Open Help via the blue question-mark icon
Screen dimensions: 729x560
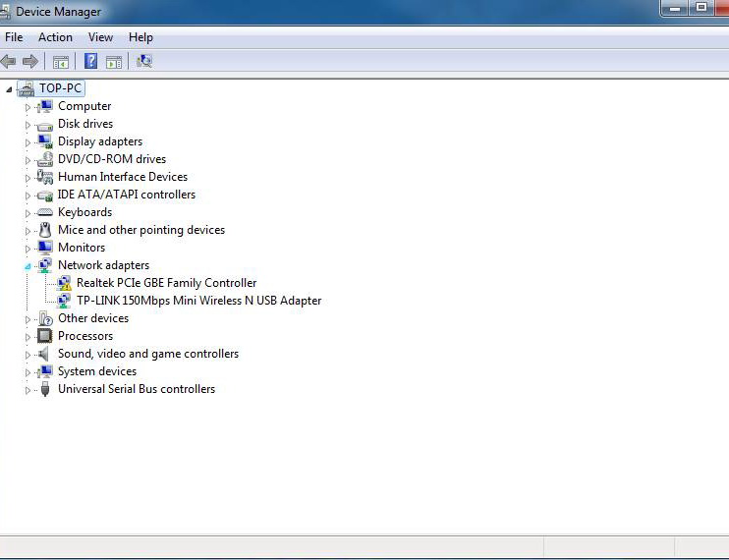pyautogui.click(x=90, y=61)
